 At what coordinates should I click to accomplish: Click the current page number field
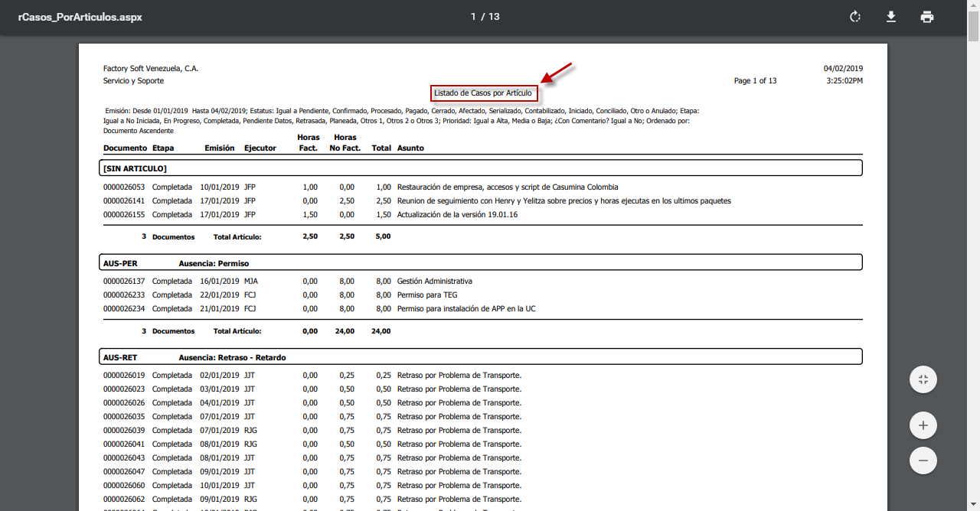point(474,17)
